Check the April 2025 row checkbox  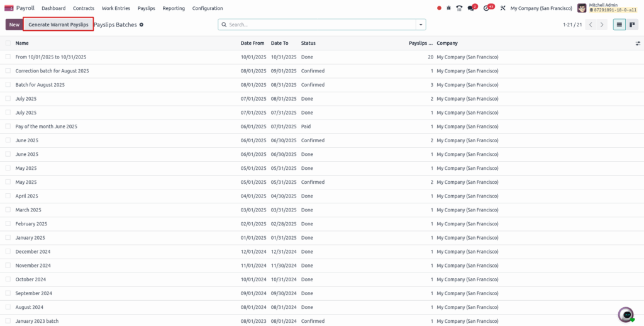(x=8, y=196)
